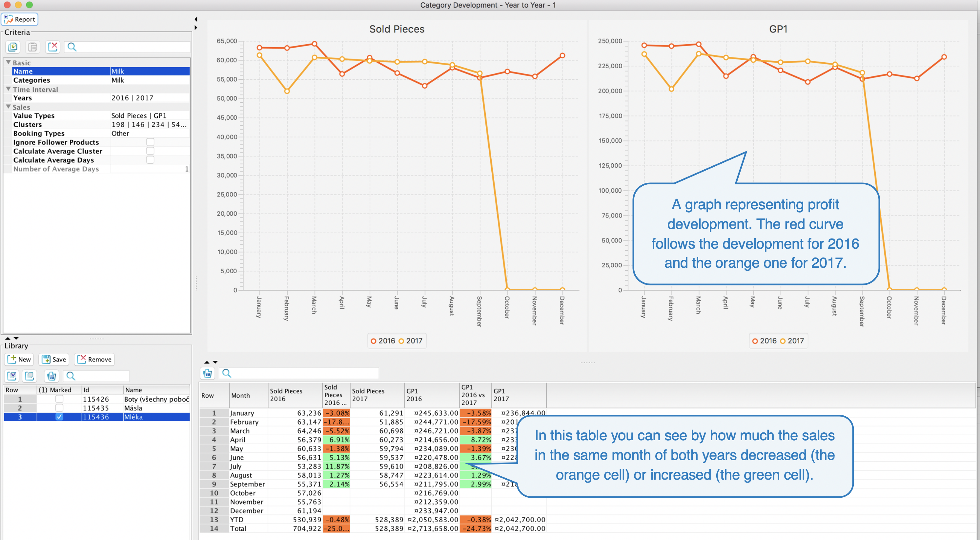This screenshot has height=540, width=980.
Task: Click the Save button in Library
Action: pos(54,359)
